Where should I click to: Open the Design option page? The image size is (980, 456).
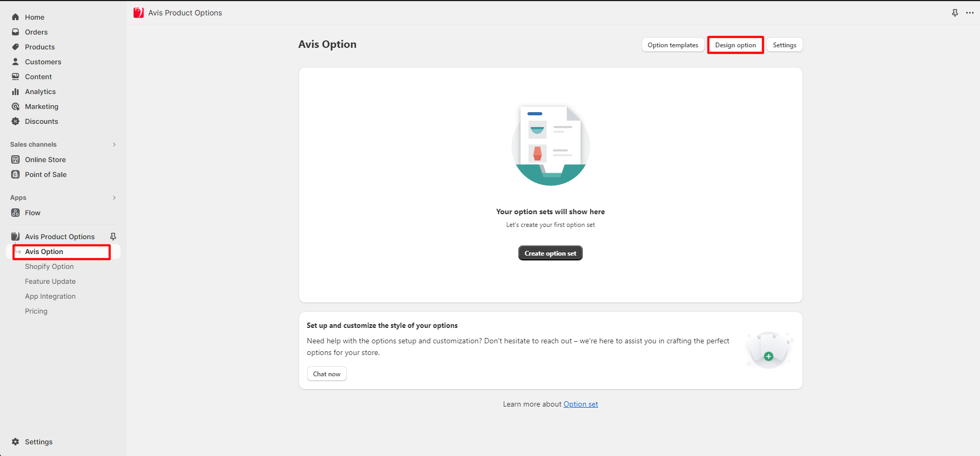(735, 45)
